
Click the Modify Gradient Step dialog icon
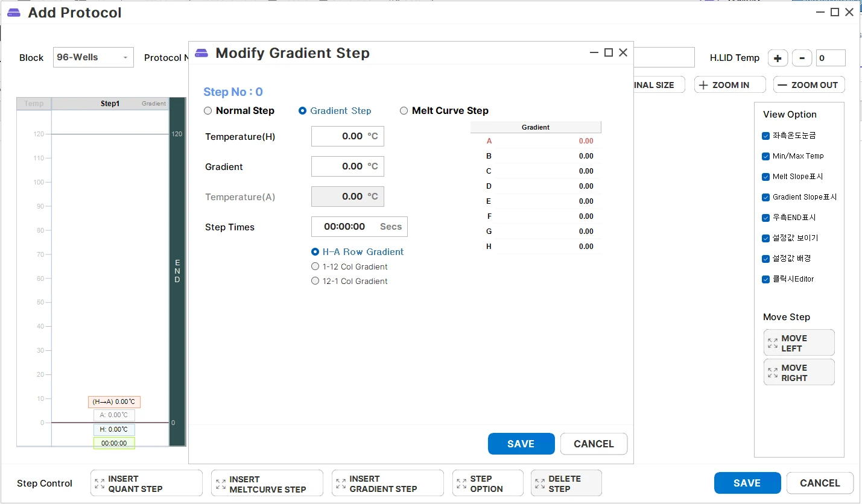[201, 53]
